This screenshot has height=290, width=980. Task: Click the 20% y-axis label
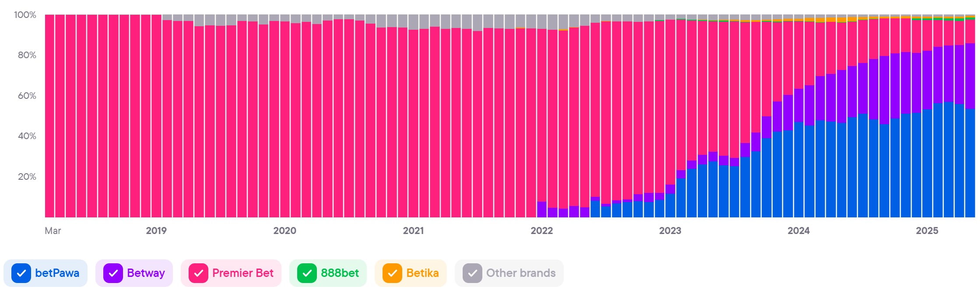(x=27, y=177)
